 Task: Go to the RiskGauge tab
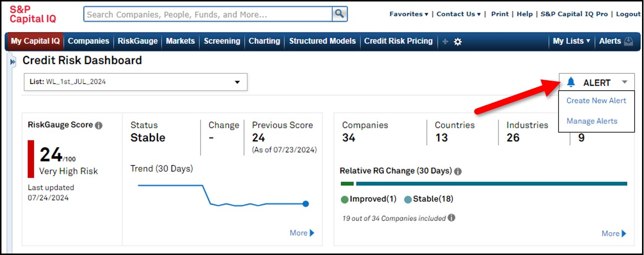pyautogui.click(x=137, y=41)
